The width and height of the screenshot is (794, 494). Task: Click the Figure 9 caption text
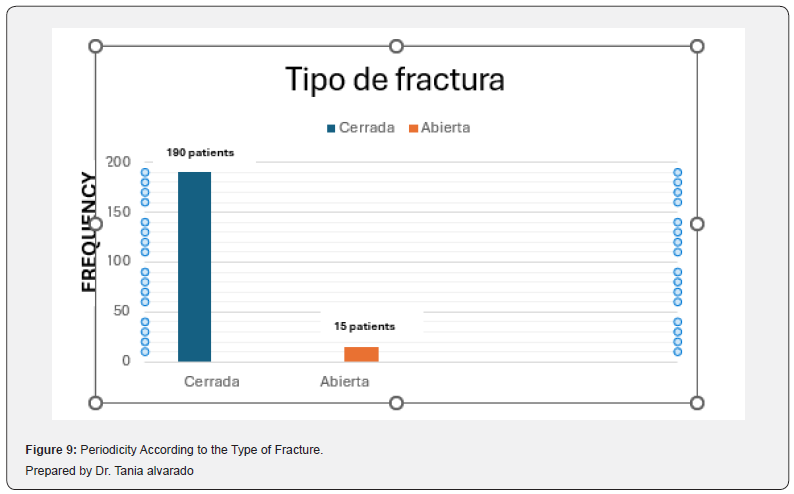point(174,449)
